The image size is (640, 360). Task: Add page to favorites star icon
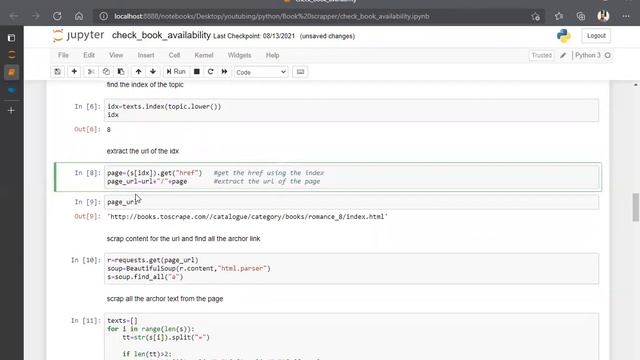(x=536, y=16)
